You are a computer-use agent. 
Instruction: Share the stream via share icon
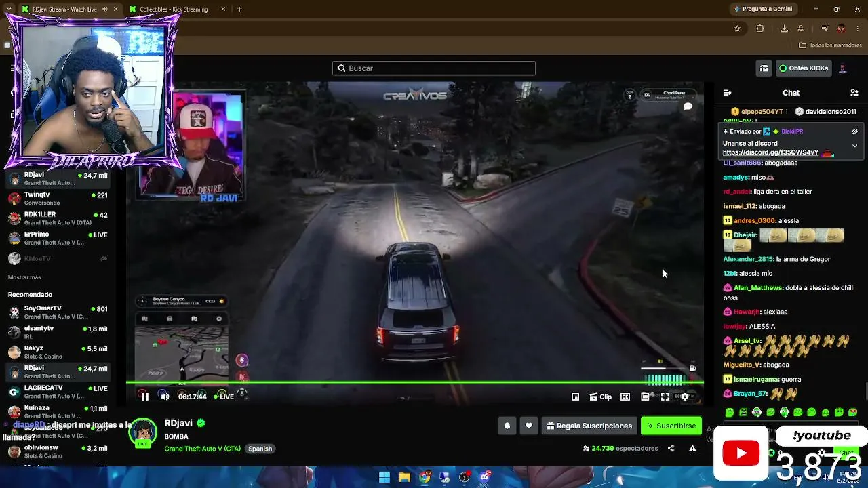pos(671,448)
